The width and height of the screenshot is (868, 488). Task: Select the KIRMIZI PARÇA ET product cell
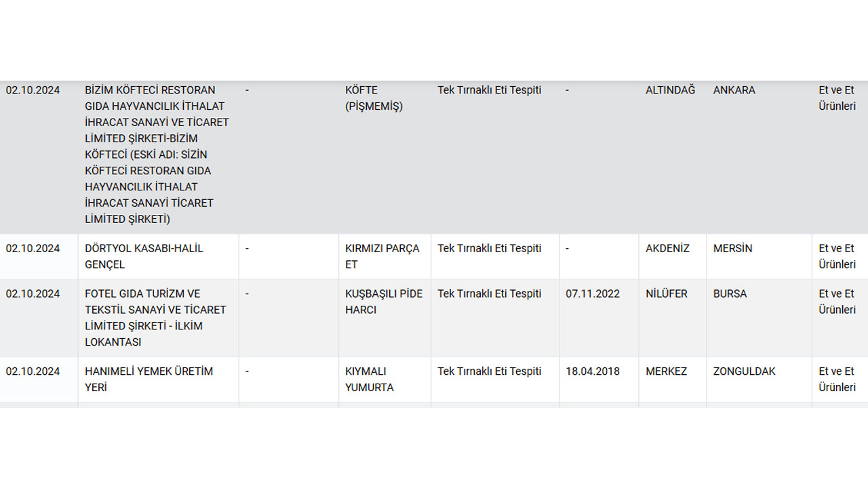(x=382, y=256)
